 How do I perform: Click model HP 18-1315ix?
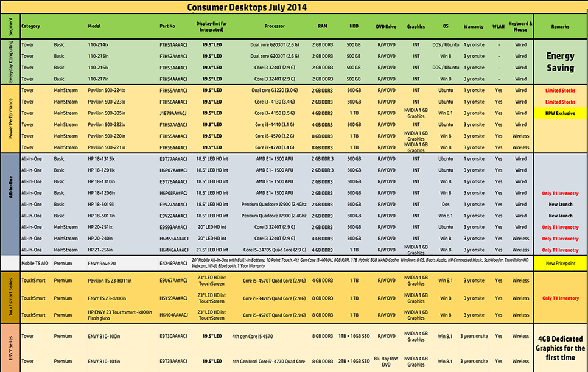point(101,159)
